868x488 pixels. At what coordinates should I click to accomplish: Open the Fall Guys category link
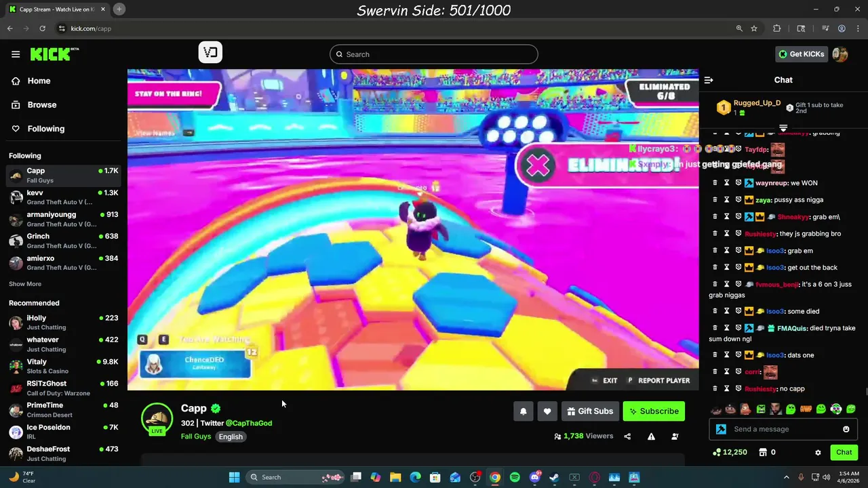click(x=196, y=436)
